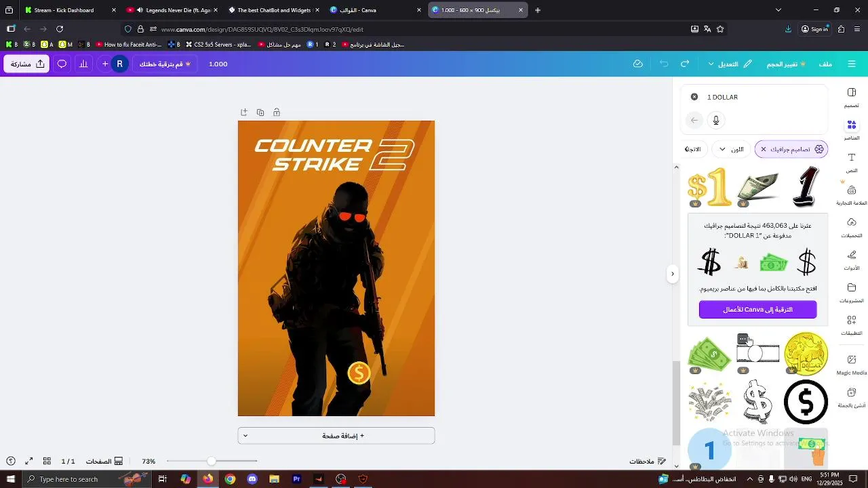The image size is (868, 488).
Task: Open the Magic Media sidebar panel
Action: (x=852, y=364)
